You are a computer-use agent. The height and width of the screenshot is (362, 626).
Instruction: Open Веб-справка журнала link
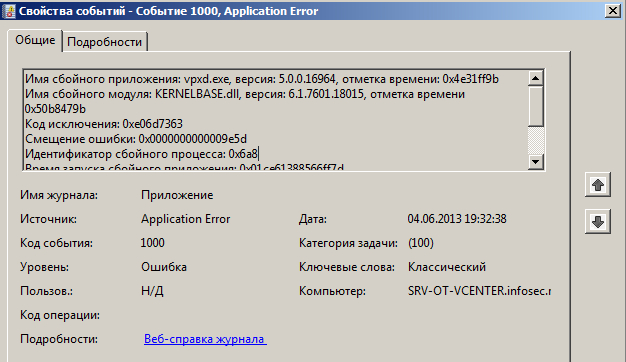205,339
